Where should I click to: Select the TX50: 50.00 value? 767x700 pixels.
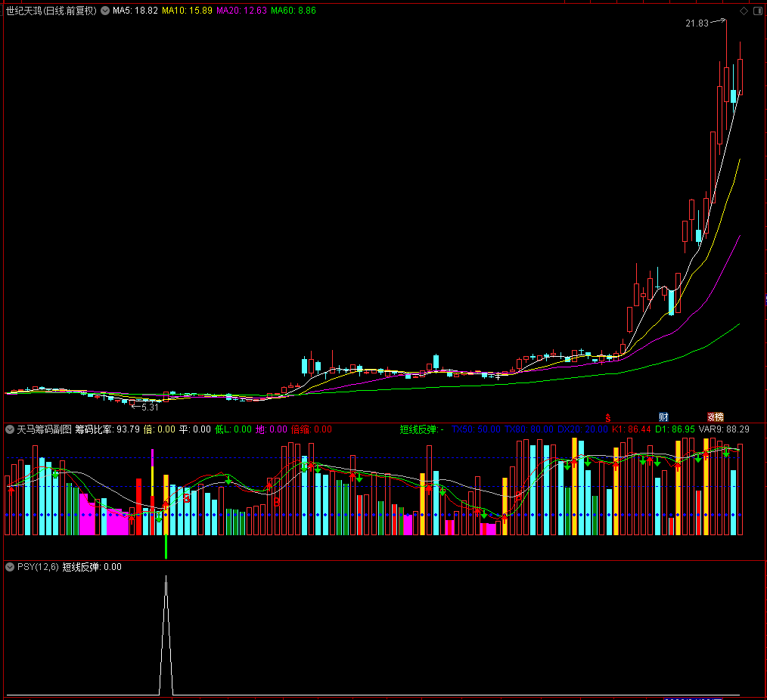point(476,429)
